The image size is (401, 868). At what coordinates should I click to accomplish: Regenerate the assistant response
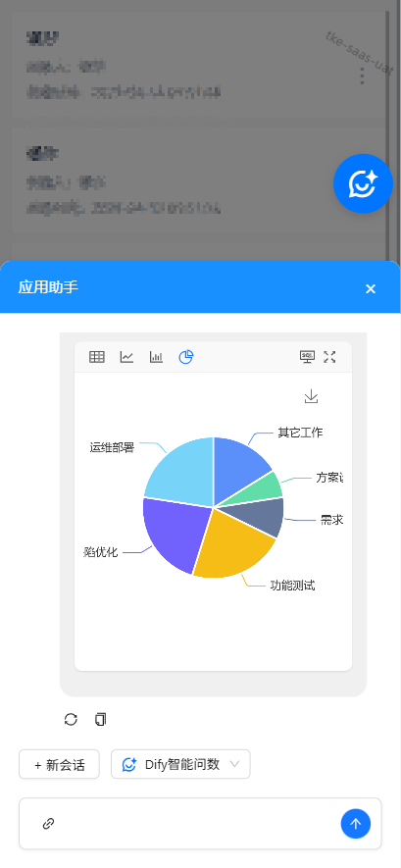pos(71,719)
